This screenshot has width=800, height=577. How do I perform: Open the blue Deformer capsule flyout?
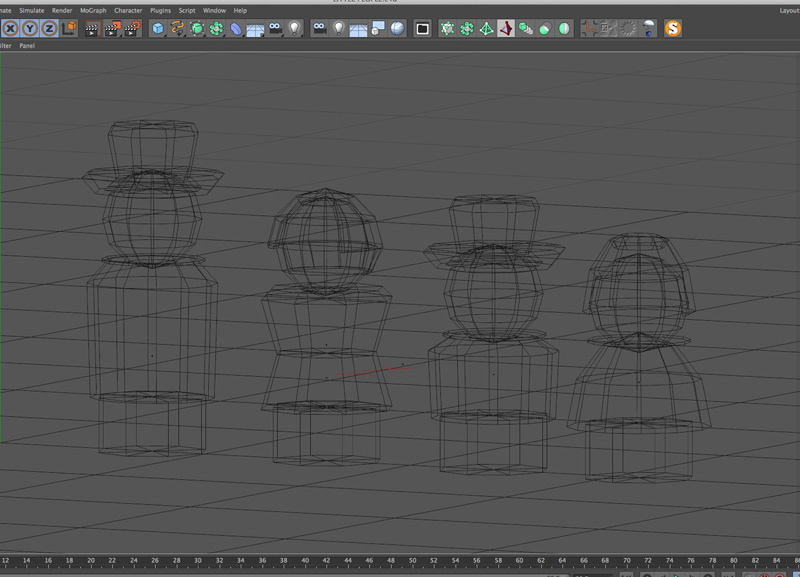pos(236,29)
